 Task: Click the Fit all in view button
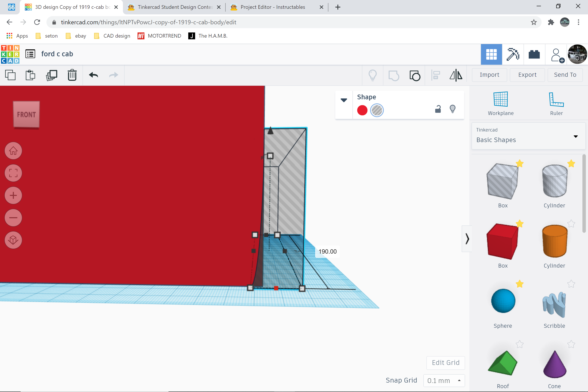point(13,173)
